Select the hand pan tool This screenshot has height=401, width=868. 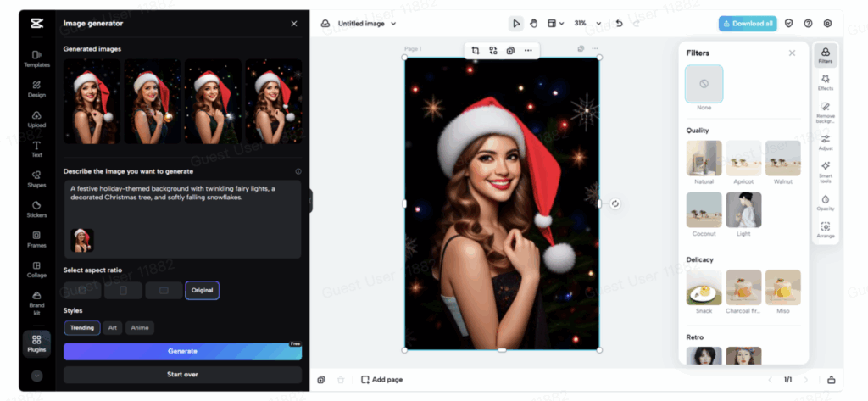(x=534, y=24)
